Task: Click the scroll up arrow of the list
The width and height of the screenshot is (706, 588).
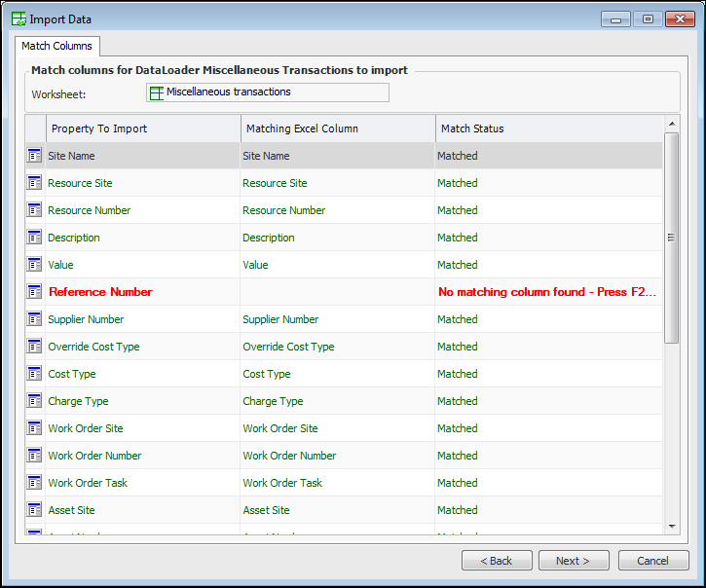Action: point(671,124)
